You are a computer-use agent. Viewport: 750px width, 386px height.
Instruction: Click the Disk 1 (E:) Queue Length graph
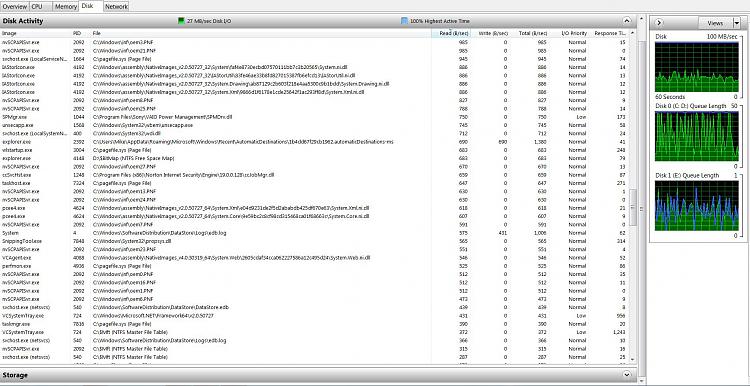(x=696, y=206)
